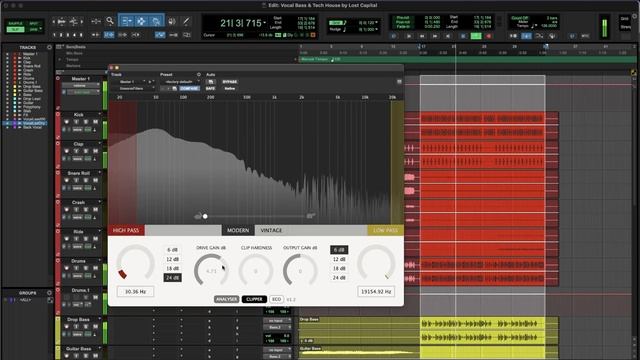
Task: Click the Crash track input monitor button
Action: [76, 209]
